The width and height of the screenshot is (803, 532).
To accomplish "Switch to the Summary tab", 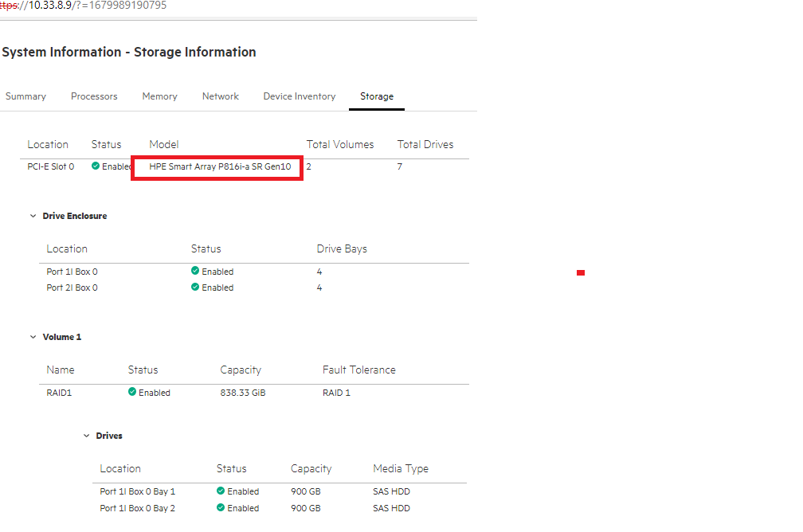I will (25, 96).
